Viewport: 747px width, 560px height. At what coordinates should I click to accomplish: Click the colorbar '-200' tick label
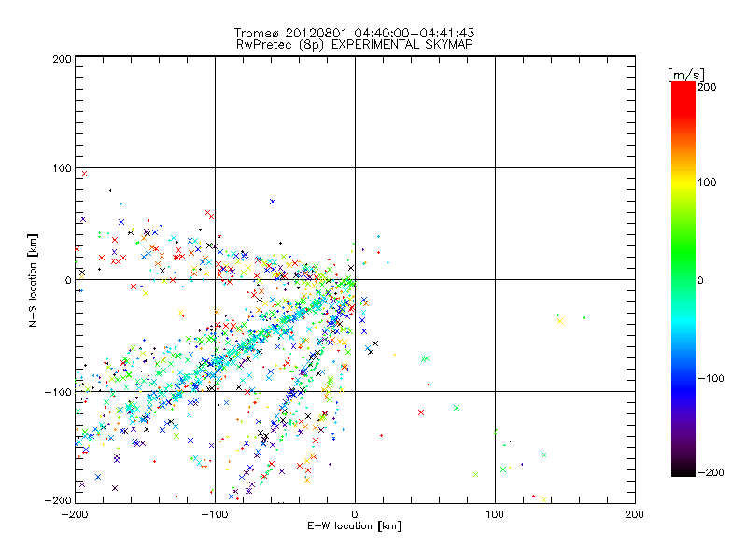tap(711, 472)
